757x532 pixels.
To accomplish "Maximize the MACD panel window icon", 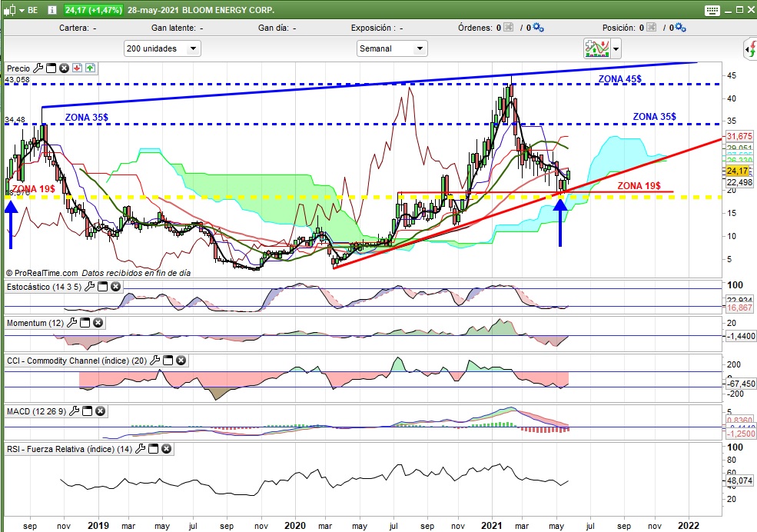I will 88,411.
